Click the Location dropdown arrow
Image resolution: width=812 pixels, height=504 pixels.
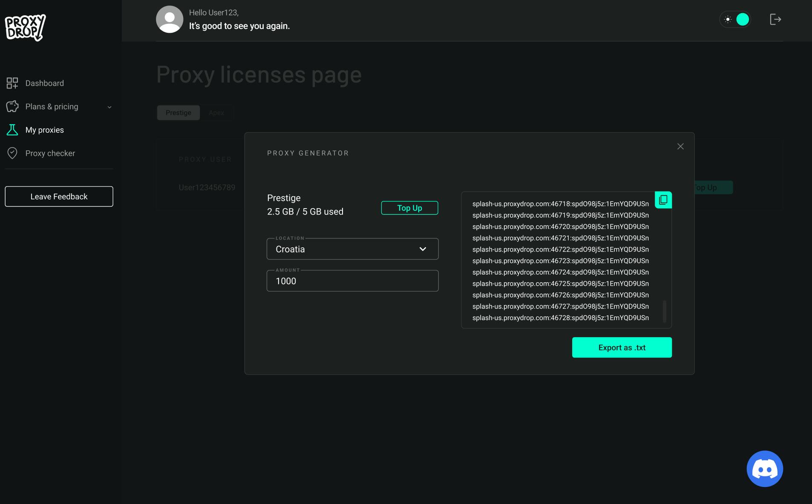pos(423,249)
